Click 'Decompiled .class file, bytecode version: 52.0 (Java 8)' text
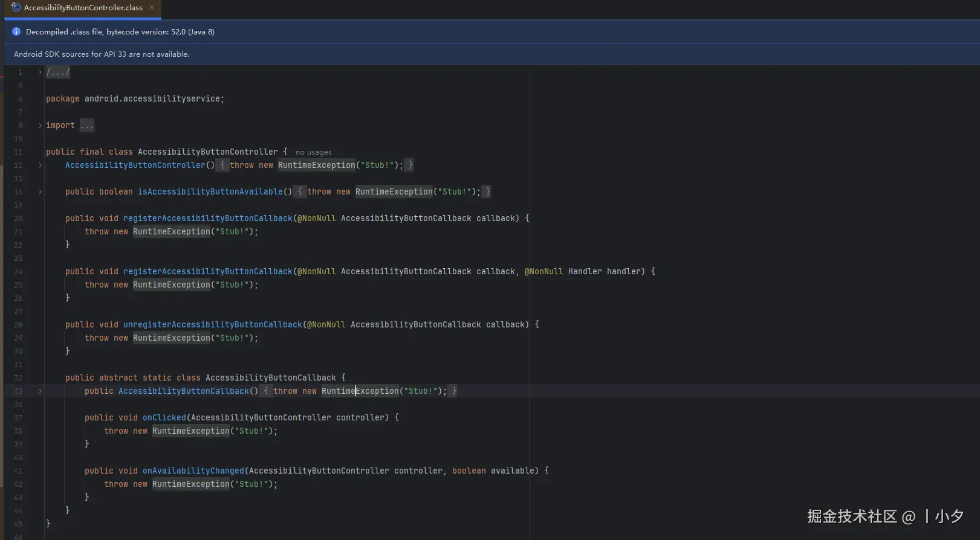 120,31
